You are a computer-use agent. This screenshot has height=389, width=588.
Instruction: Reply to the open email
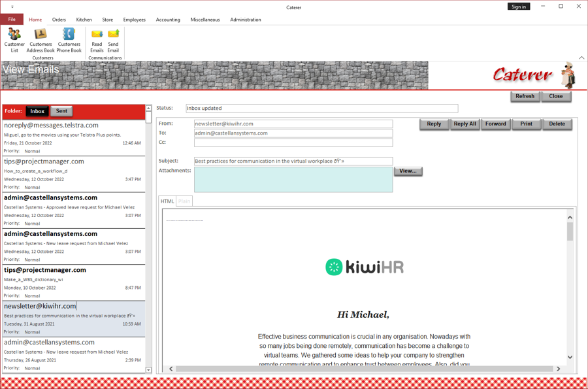click(434, 124)
